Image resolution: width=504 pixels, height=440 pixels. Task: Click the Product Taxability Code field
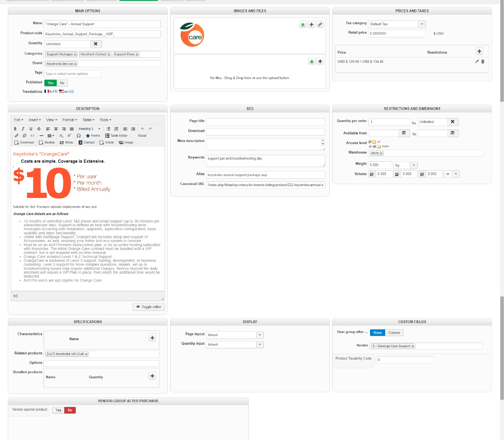pyautogui.click(x=404, y=360)
